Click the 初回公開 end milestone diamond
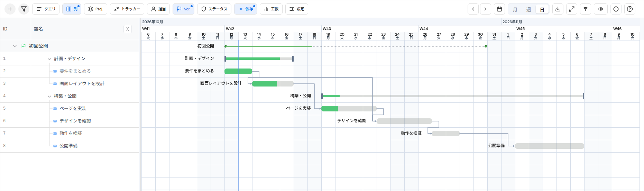Screen dimensions: 644x191 coord(486,46)
